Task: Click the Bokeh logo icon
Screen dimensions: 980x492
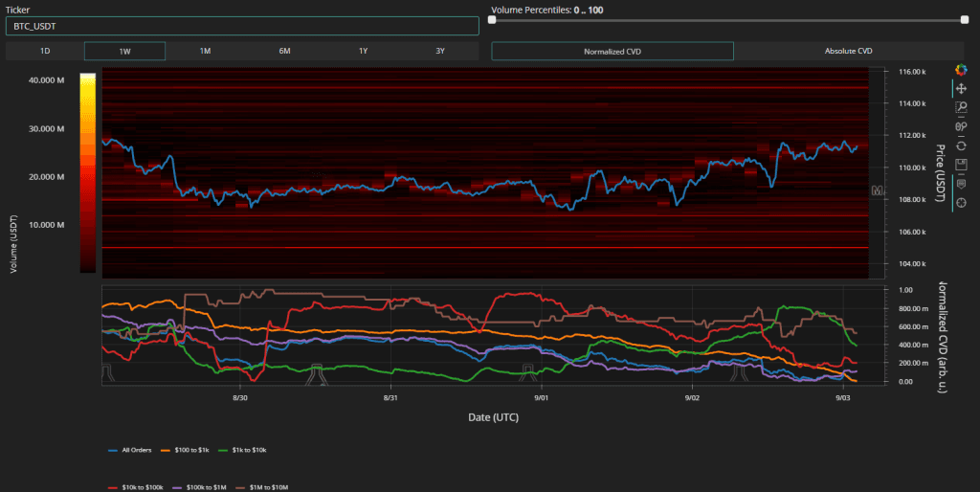Action: [960, 69]
